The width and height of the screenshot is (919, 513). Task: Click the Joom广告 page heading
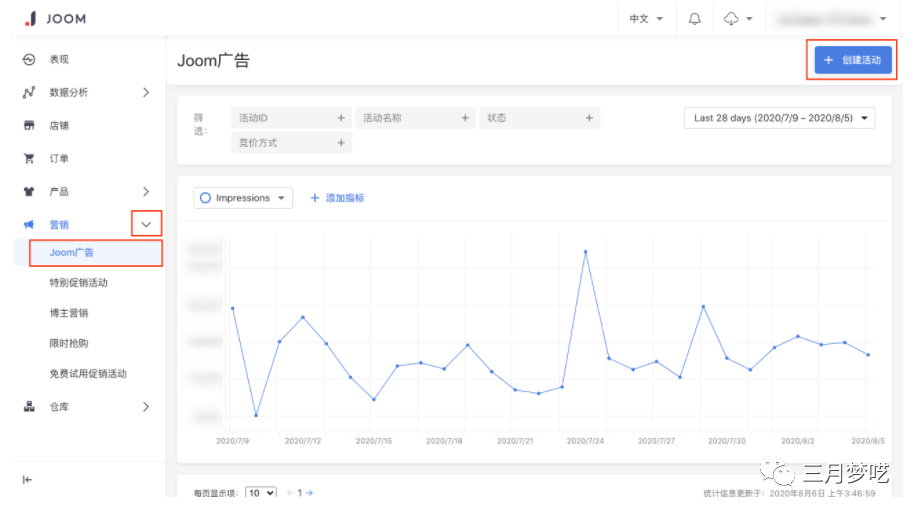coord(213,60)
